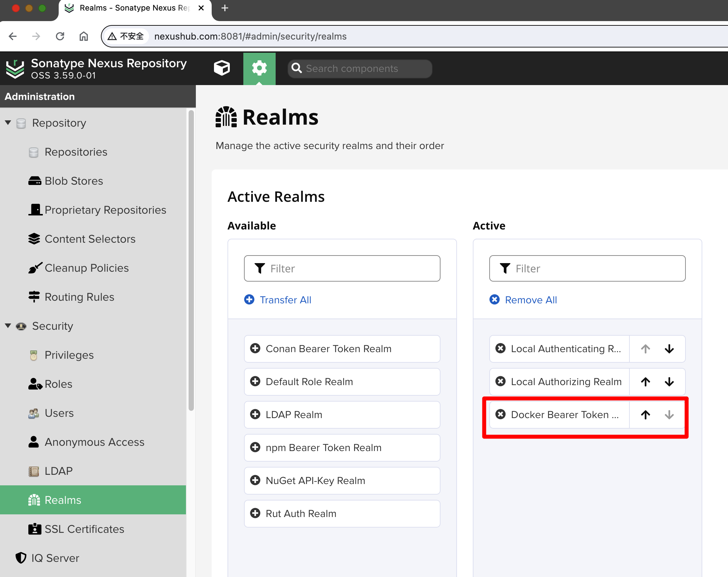Click the insecure site warning badge
This screenshot has height=577, width=728.
pos(126,36)
